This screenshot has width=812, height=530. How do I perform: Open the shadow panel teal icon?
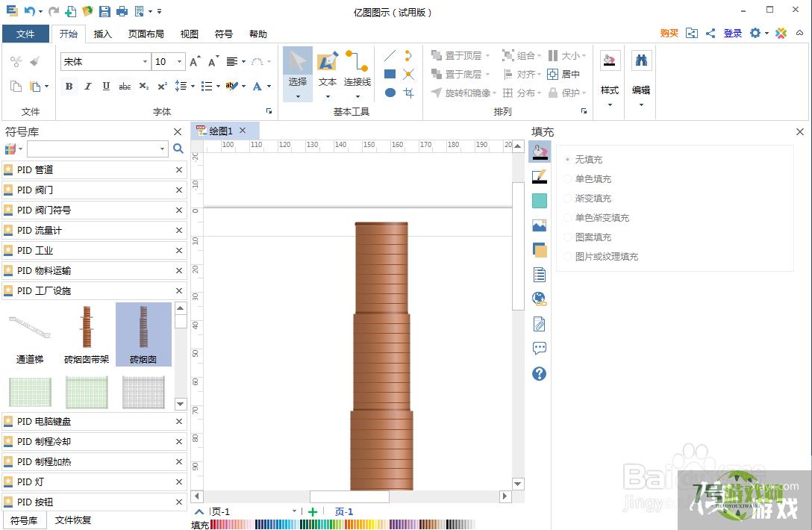(x=539, y=201)
